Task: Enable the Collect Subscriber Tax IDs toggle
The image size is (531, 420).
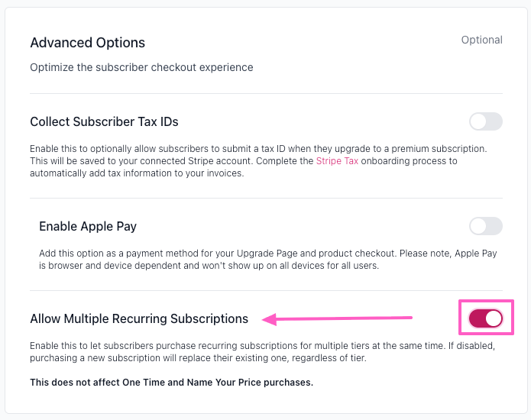Action: click(x=485, y=121)
